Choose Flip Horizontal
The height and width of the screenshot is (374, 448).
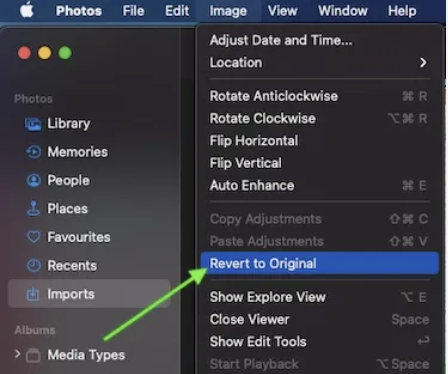click(319, 141)
